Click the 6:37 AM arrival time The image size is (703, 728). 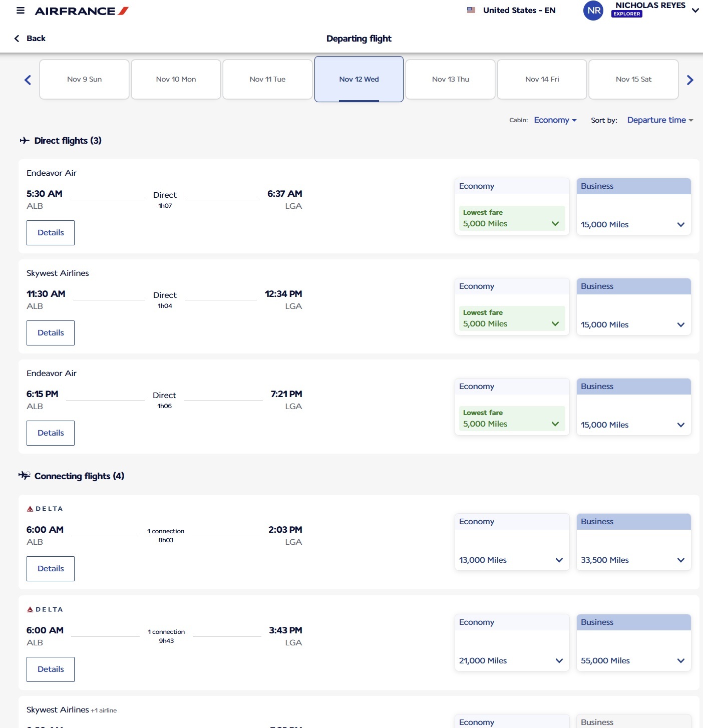(285, 194)
